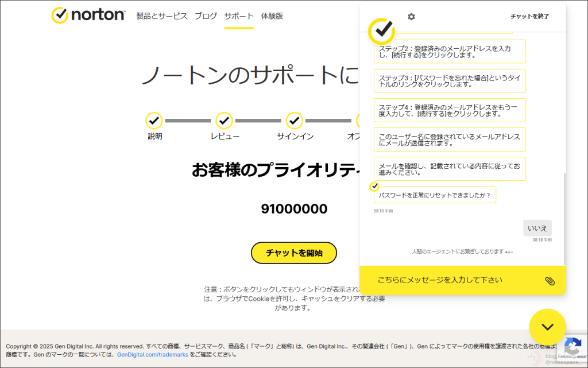
Task: Click the paperclip attachment icon
Action: [x=550, y=281]
